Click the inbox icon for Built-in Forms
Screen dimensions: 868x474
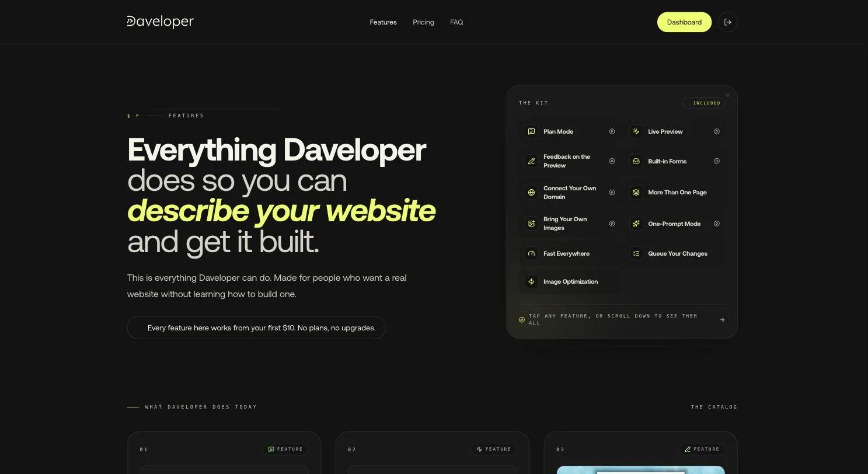tap(636, 161)
